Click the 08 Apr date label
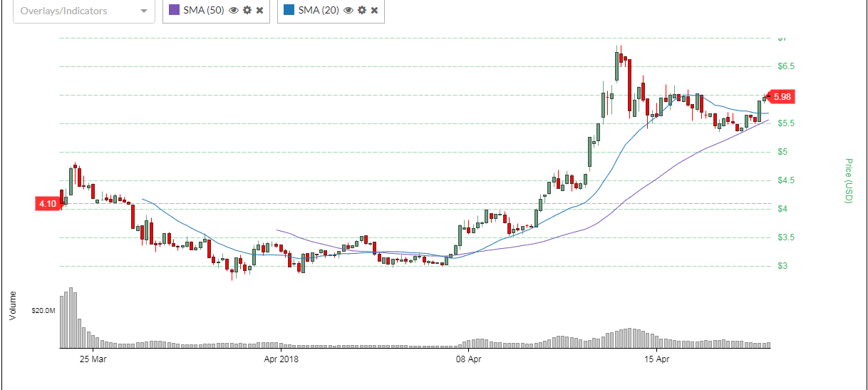Viewport: 868px width, 390px height. pos(470,359)
